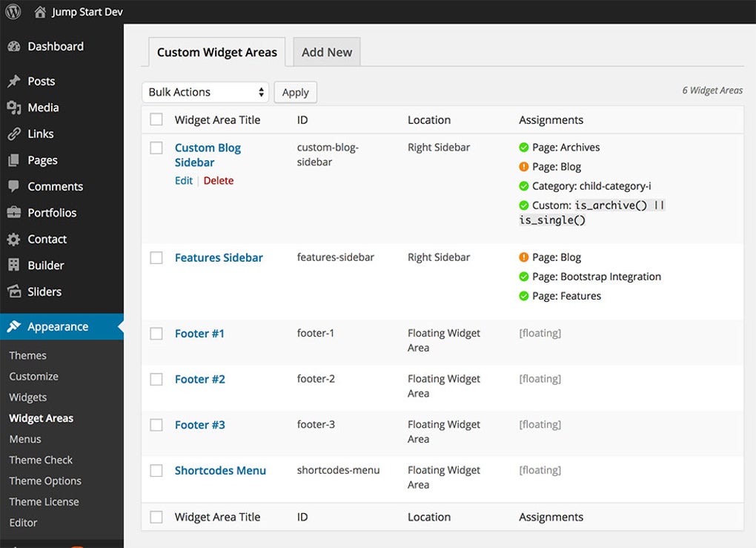Open Theme Options in the Appearance submenu
756x548 pixels.
coord(45,481)
